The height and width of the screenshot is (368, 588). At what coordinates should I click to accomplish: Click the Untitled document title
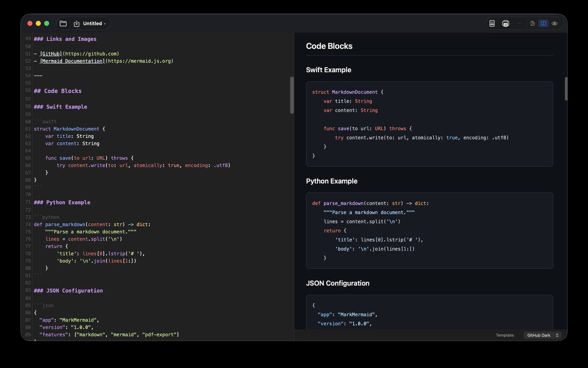pos(93,24)
